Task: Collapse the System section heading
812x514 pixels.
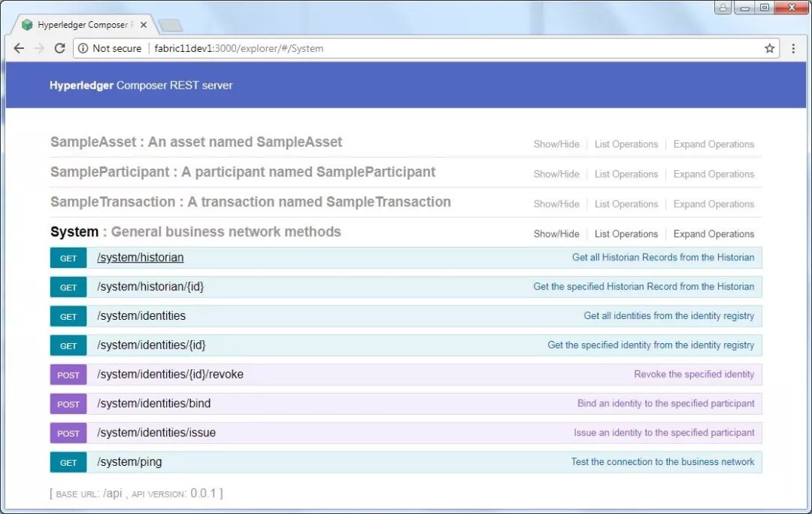Action: 195,232
